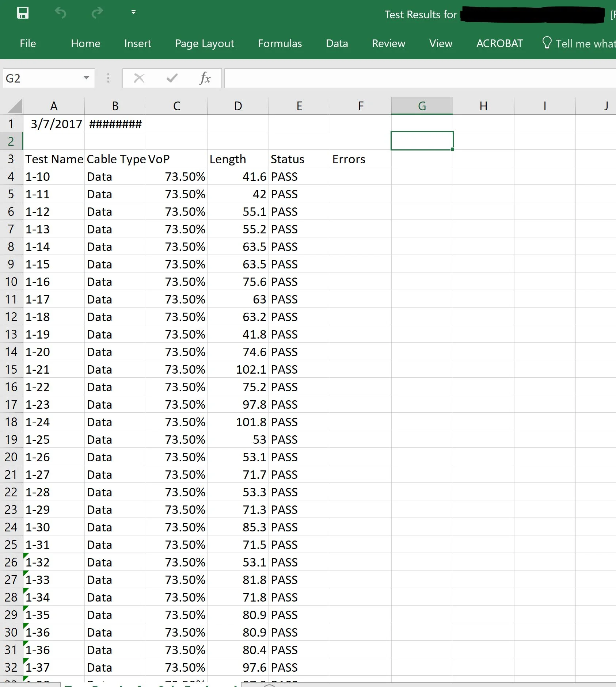Click length value 74.6

tap(238, 352)
